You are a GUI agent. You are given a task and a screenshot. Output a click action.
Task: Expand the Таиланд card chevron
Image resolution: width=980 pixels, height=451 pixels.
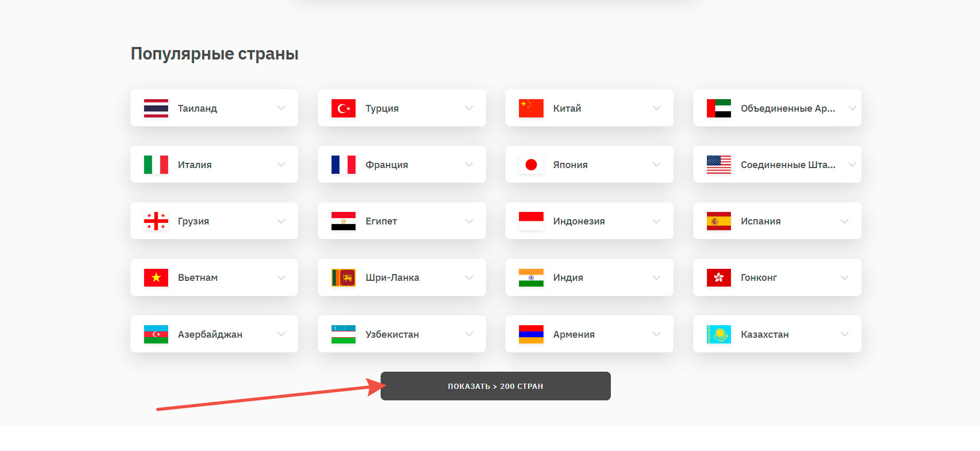coord(281,108)
